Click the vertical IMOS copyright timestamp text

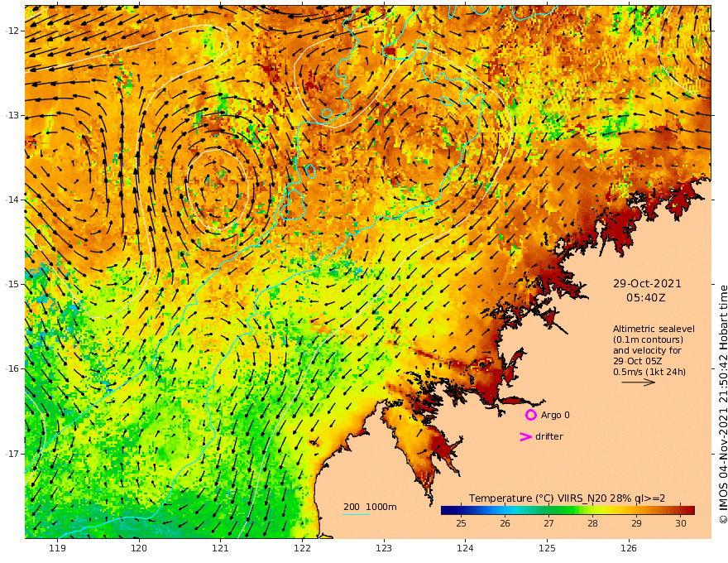click(722, 404)
